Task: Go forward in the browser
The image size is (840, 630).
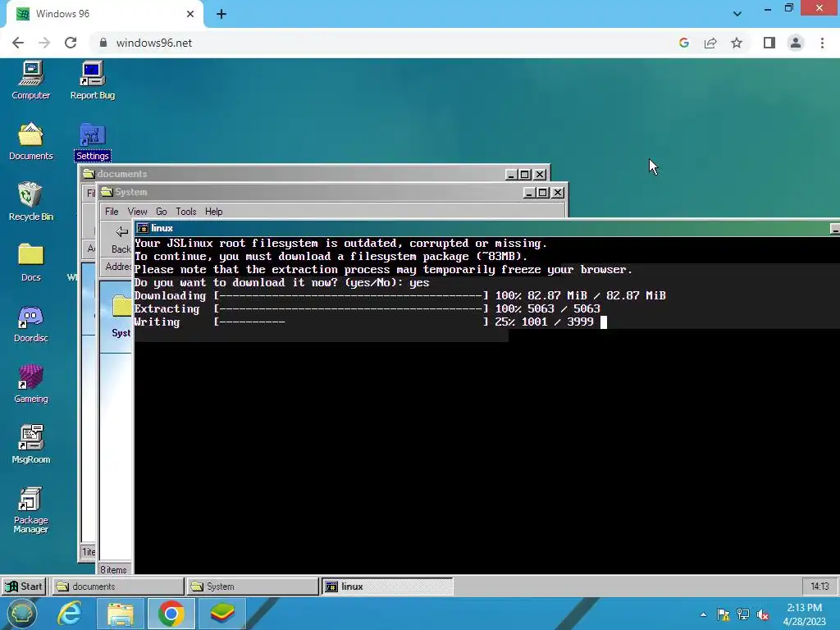Action: pyautogui.click(x=44, y=43)
